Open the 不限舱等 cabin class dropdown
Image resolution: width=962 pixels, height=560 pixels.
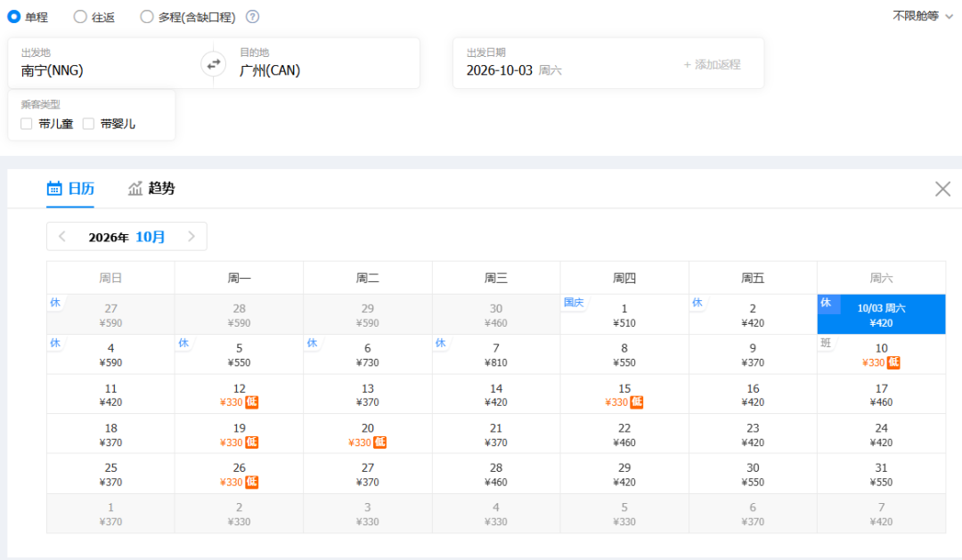pos(922,16)
